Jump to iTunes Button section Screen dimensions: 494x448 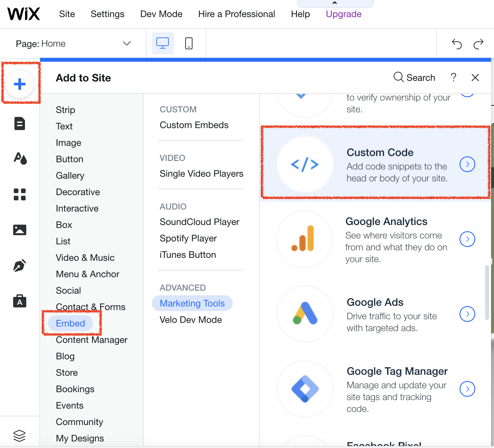tap(188, 255)
